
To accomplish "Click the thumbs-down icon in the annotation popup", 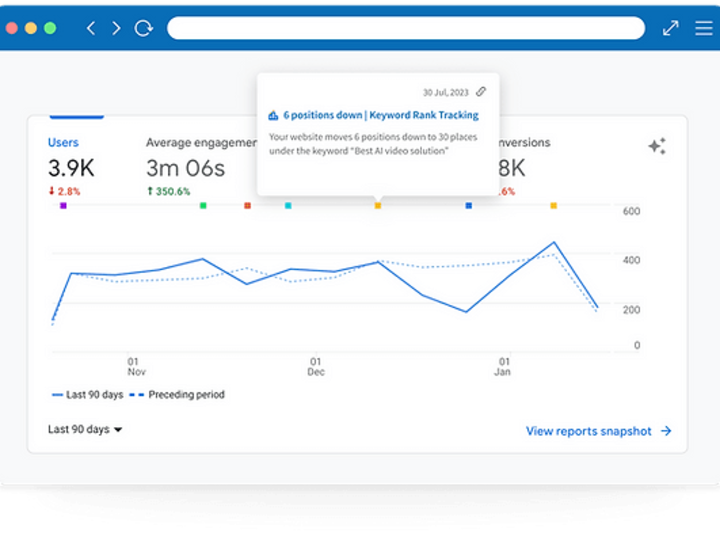I will pos(273,115).
